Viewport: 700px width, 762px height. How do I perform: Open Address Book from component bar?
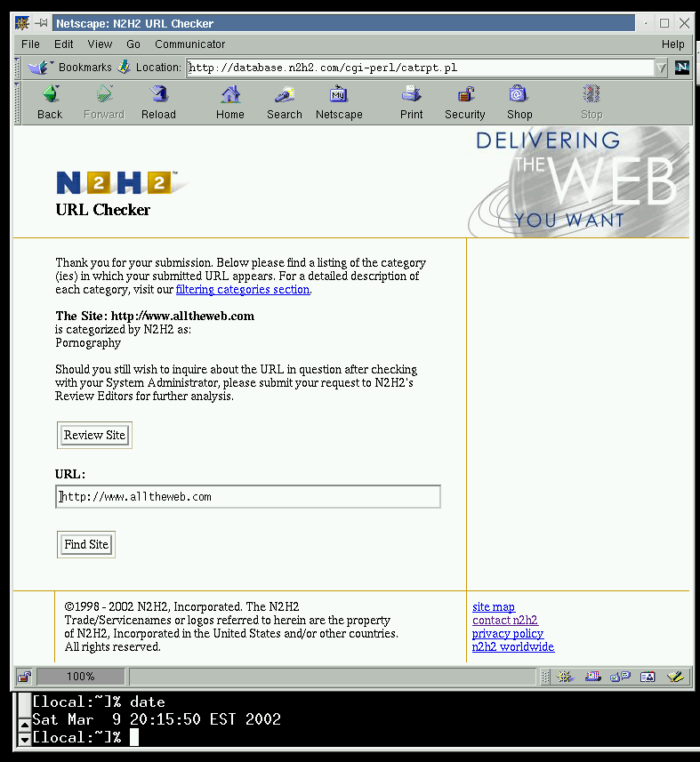[648, 676]
